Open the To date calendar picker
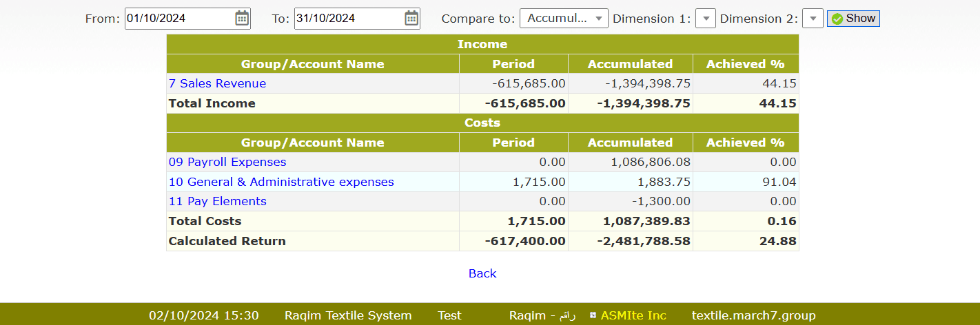980x325 pixels. tap(411, 19)
